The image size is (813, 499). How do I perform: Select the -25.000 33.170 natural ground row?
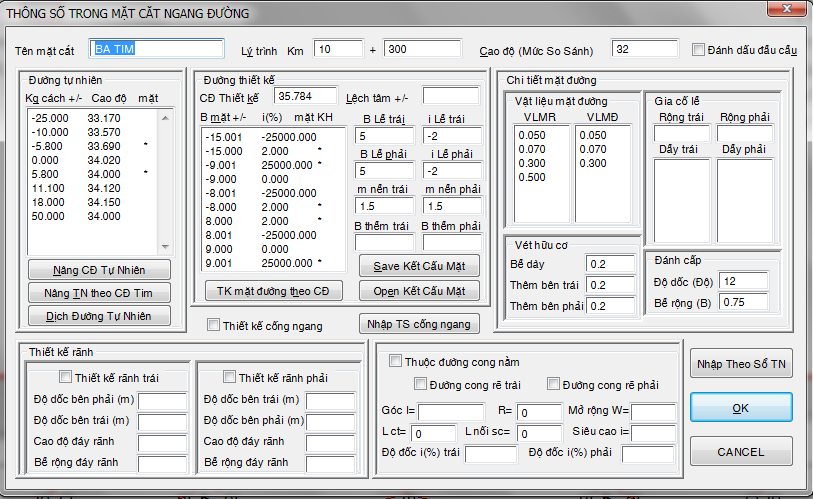point(92,118)
